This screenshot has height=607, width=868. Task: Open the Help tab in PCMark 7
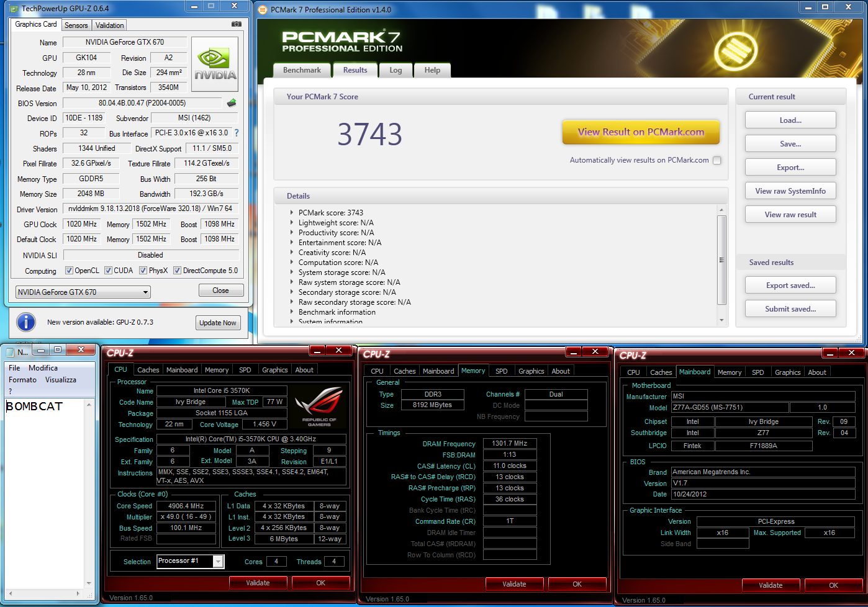432,70
